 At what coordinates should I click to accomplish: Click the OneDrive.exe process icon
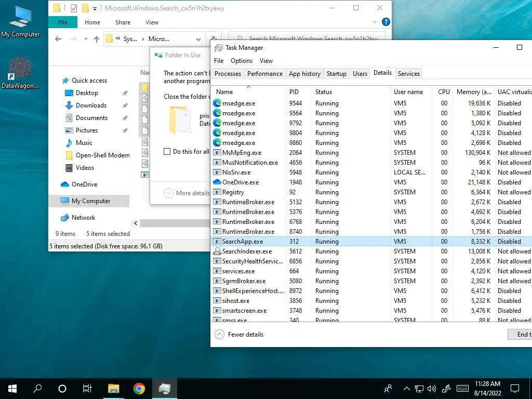point(217,182)
